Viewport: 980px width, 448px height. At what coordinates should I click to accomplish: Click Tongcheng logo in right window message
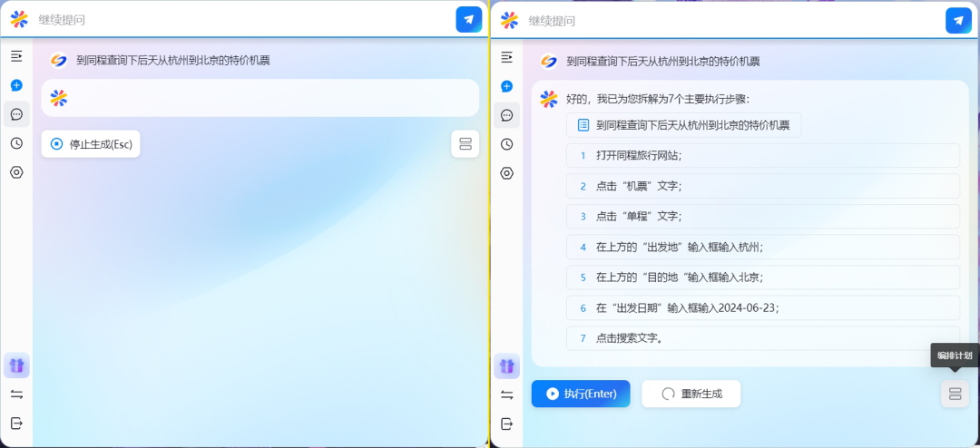point(549,62)
